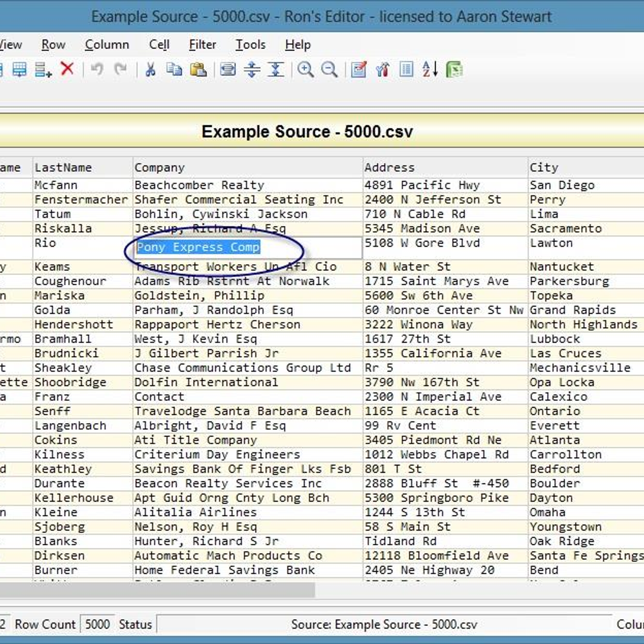Viewport: 644px width, 644px height.
Task: Select the Adams Rib Rstrnt At Norwalk cell
Action: 248,281
